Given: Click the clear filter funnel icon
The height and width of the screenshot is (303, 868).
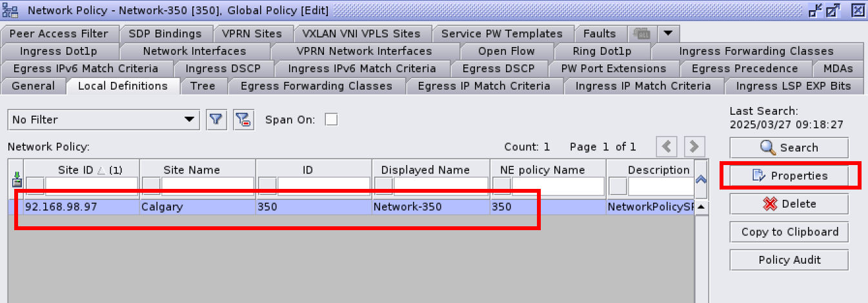Looking at the screenshot, I should click(243, 119).
